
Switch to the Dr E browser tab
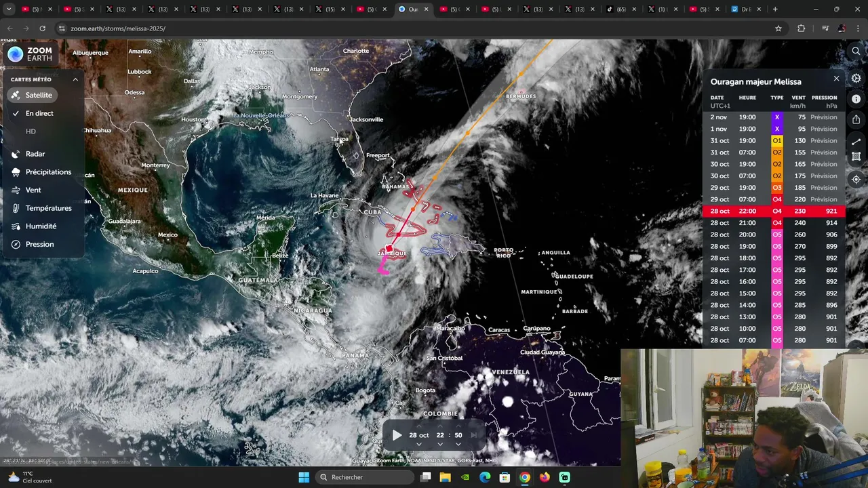(745, 9)
